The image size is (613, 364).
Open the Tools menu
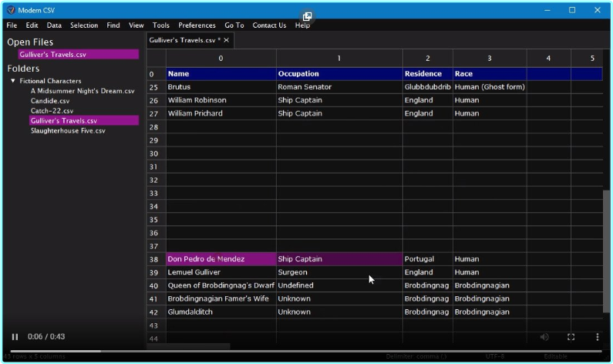(160, 25)
